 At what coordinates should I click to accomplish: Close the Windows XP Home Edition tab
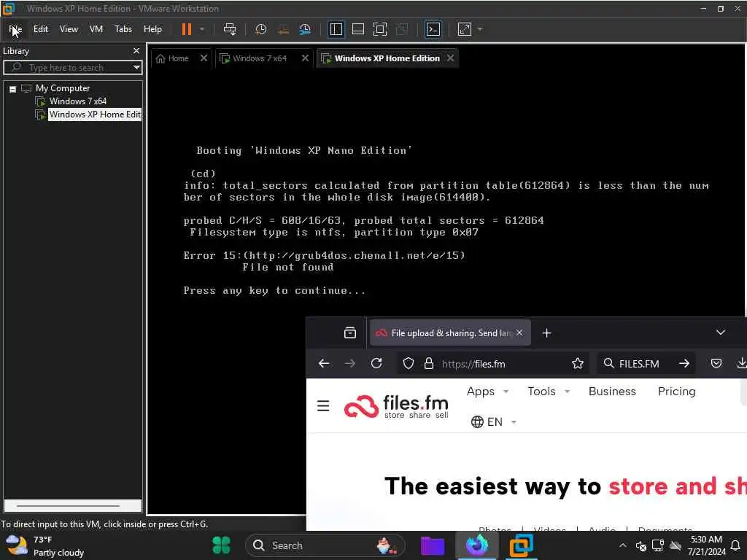(450, 58)
